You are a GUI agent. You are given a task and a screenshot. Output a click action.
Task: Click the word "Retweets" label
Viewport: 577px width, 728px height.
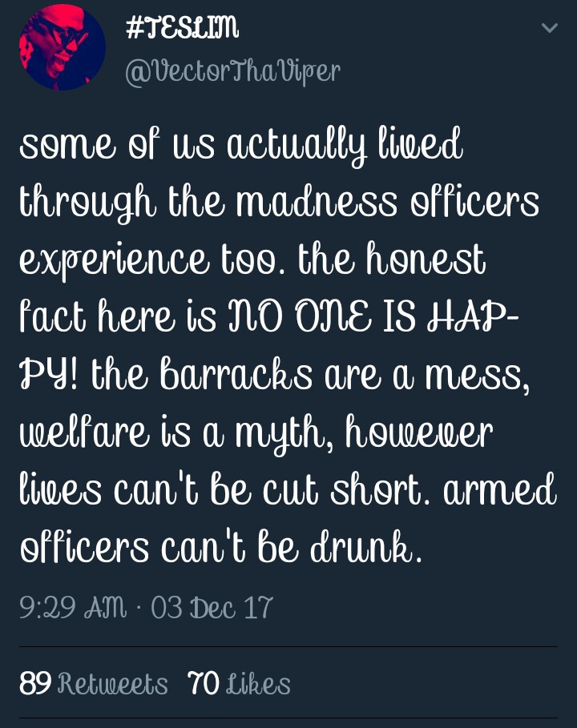(112, 684)
